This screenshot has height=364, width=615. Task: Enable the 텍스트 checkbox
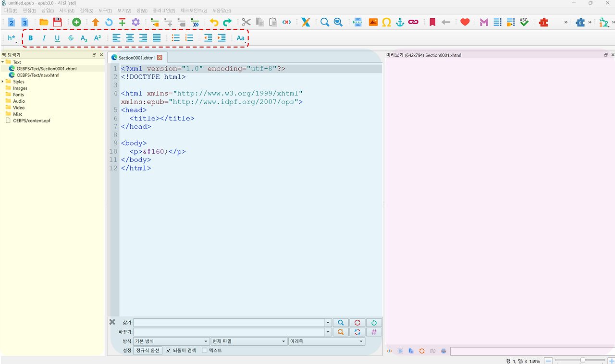pos(205,351)
